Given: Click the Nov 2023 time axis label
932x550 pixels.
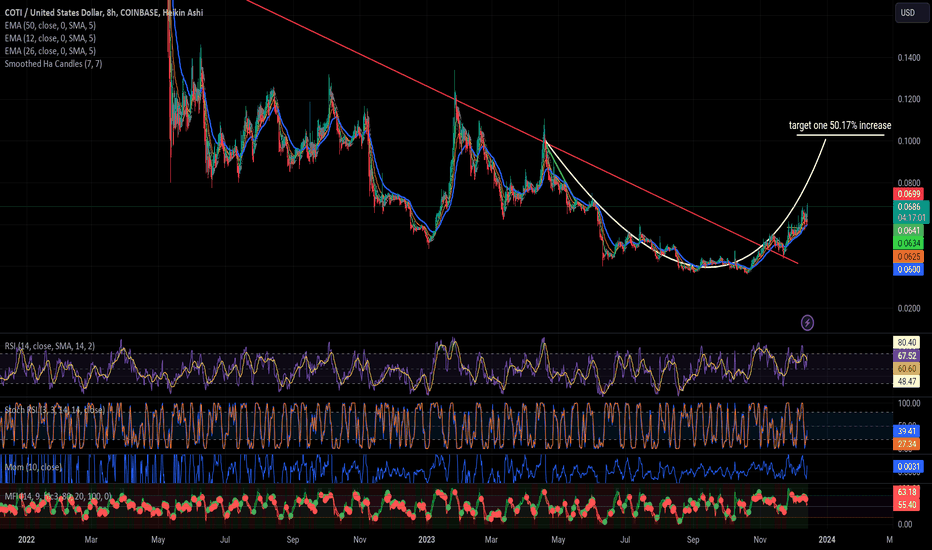Looking at the screenshot, I should [x=760, y=540].
